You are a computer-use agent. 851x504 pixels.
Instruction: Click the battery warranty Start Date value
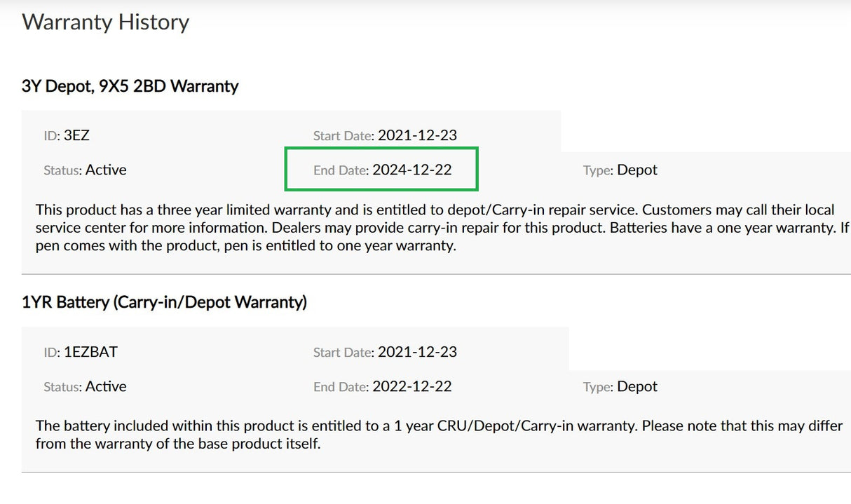click(x=418, y=352)
